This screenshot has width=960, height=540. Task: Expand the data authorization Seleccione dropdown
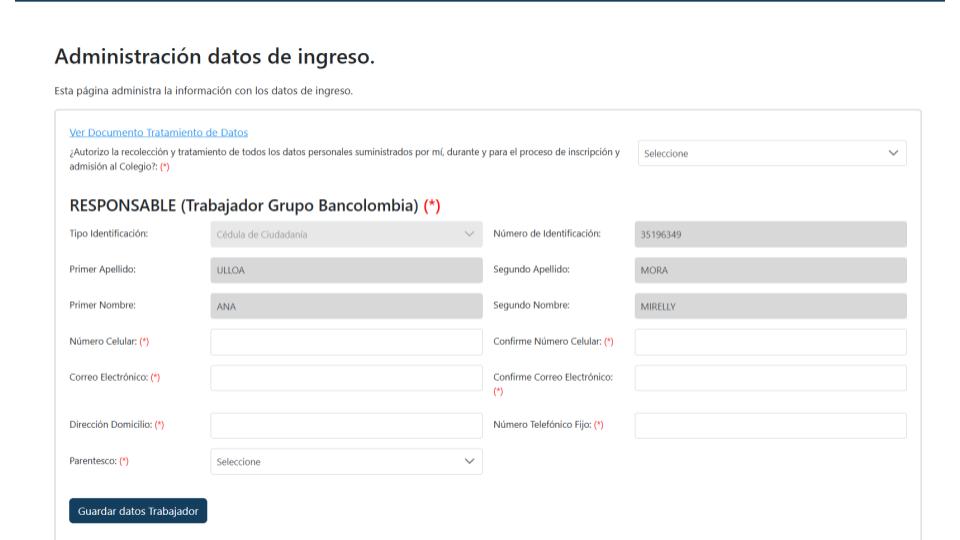point(771,153)
